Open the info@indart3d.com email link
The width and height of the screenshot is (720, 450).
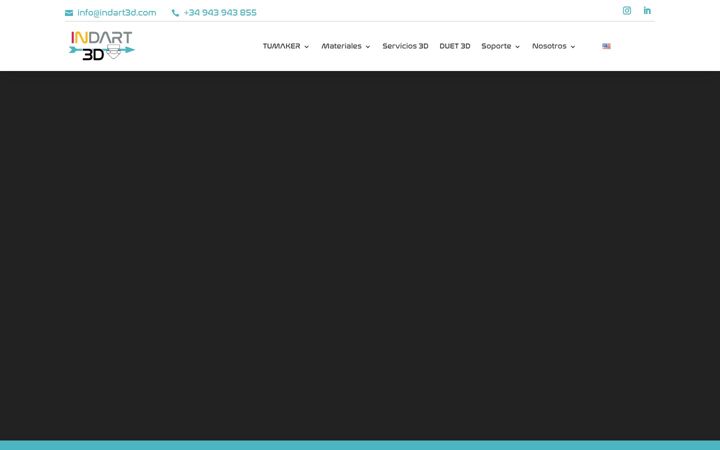[117, 13]
